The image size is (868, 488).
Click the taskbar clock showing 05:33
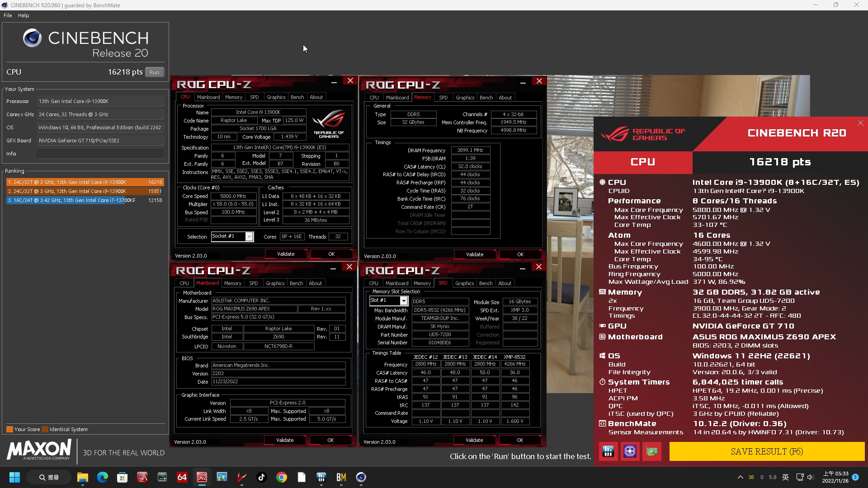[835, 477]
